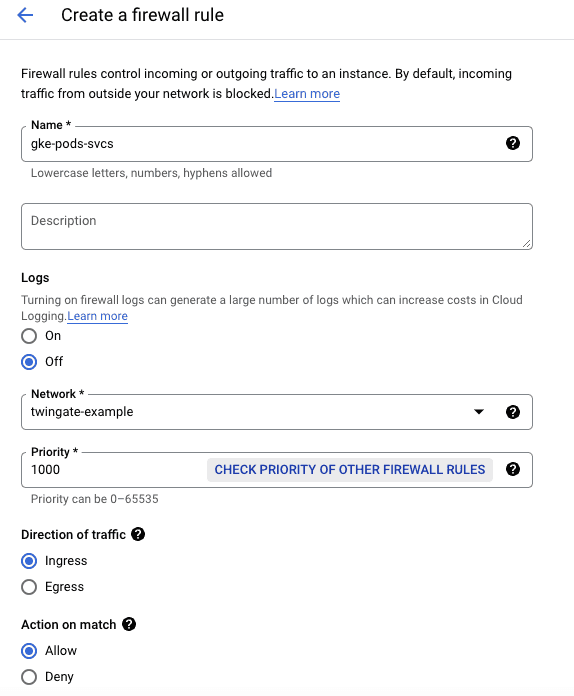Click help icon beside Network field
Screen dimensions: 574x696
513,412
